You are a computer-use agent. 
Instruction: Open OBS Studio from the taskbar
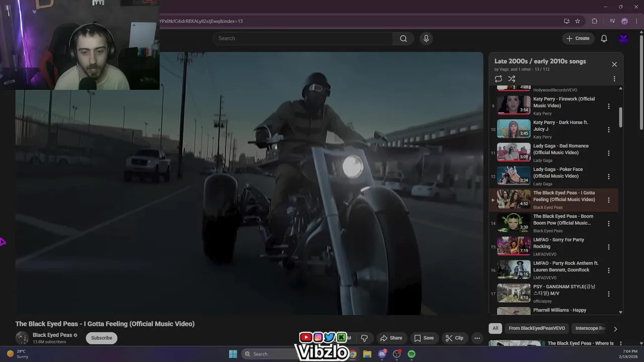(397, 354)
